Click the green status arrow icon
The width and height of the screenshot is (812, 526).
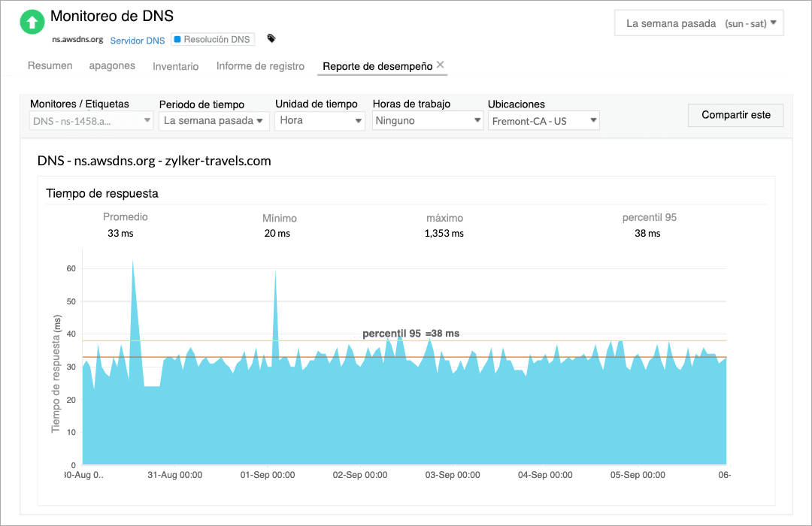(x=32, y=22)
